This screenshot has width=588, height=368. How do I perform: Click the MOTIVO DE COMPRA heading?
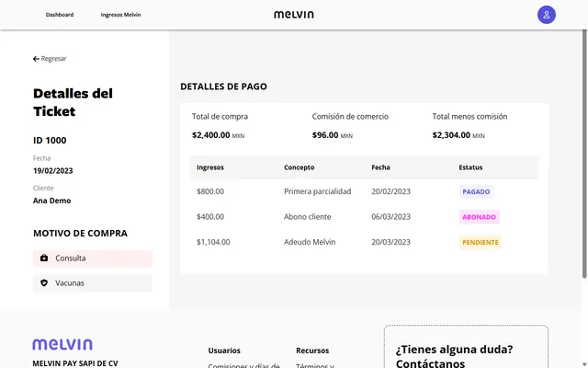(80, 233)
